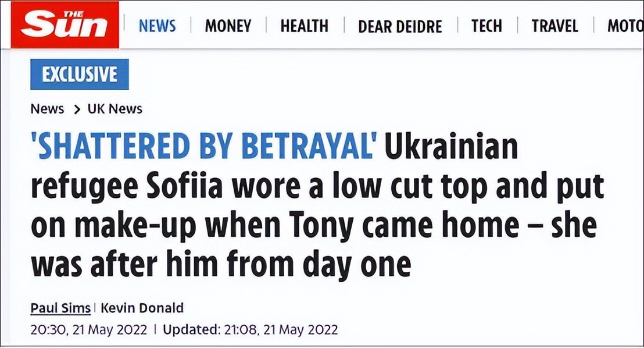Click the partially visible MOTO nav item
Image resolution: width=644 pixels, height=348 pixels.
[x=625, y=26]
